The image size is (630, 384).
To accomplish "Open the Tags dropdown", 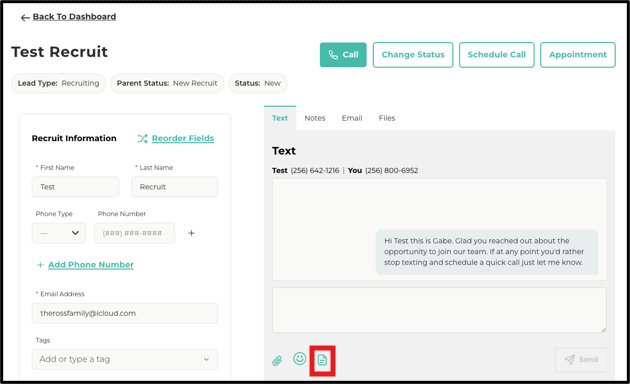I will pos(125,359).
